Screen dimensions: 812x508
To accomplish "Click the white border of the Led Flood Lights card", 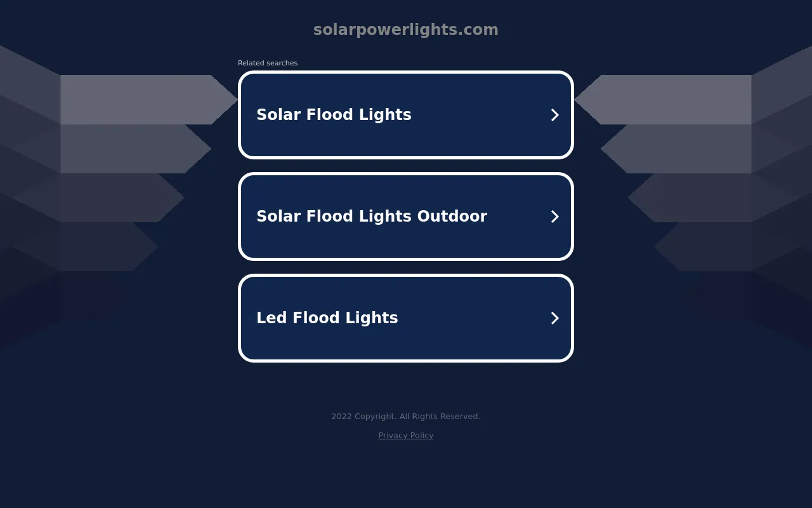I will 406,275.
